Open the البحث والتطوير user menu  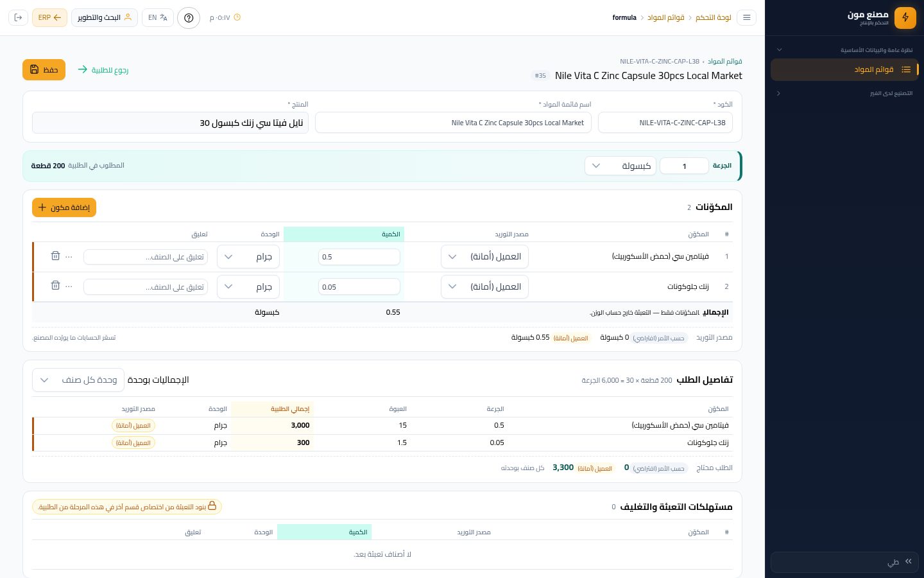click(105, 17)
